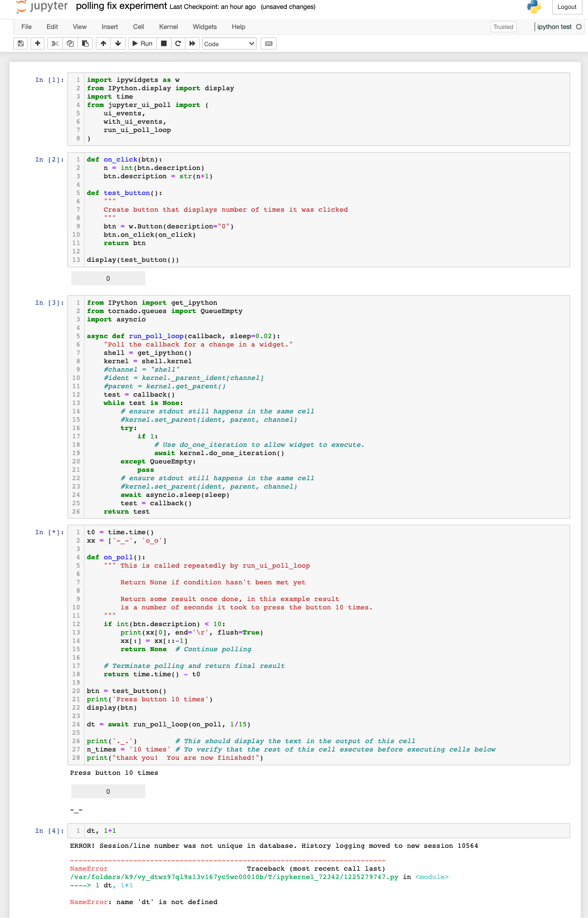The height and width of the screenshot is (918, 588).
Task: Open the Cell menu
Action: 139,27
